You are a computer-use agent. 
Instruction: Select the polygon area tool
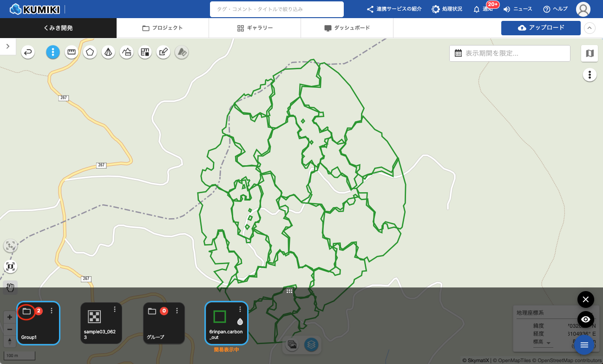tap(90, 52)
